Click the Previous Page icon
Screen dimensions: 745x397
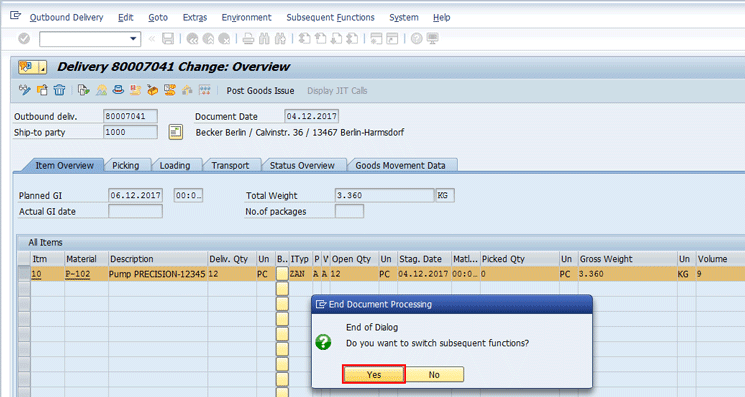pyautogui.click(x=321, y=39)
